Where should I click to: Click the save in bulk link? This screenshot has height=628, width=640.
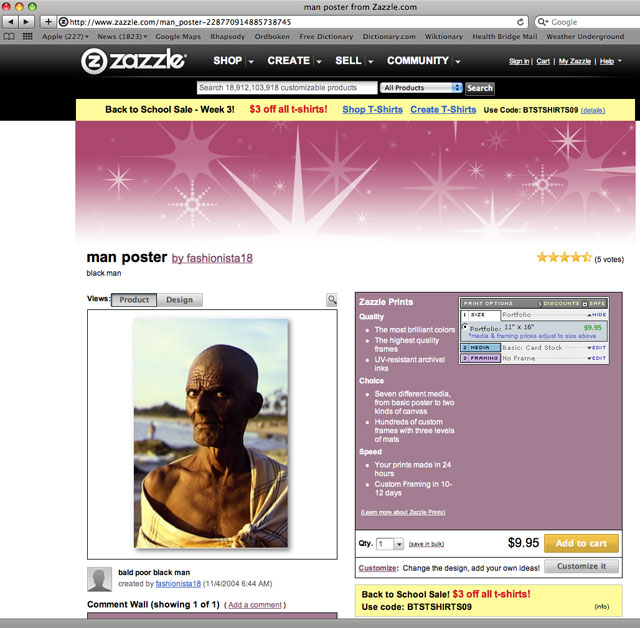426,544
